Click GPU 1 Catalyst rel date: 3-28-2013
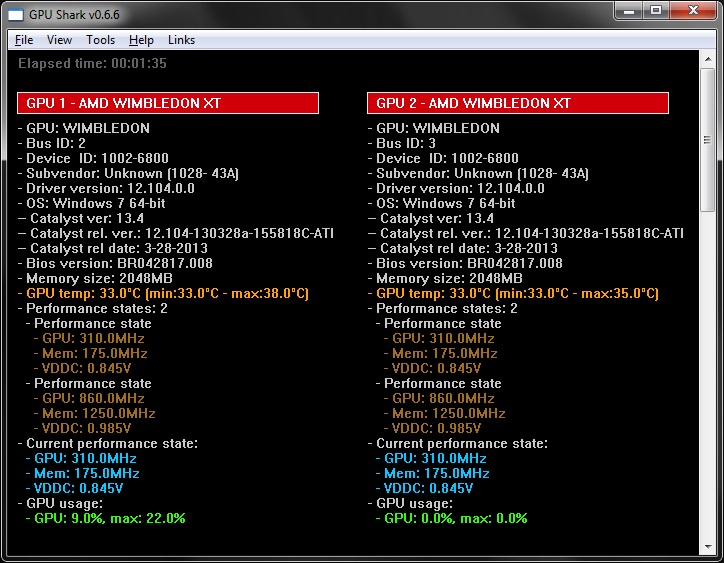The height and width of the screenshot is (563, 724). [113, 248]
